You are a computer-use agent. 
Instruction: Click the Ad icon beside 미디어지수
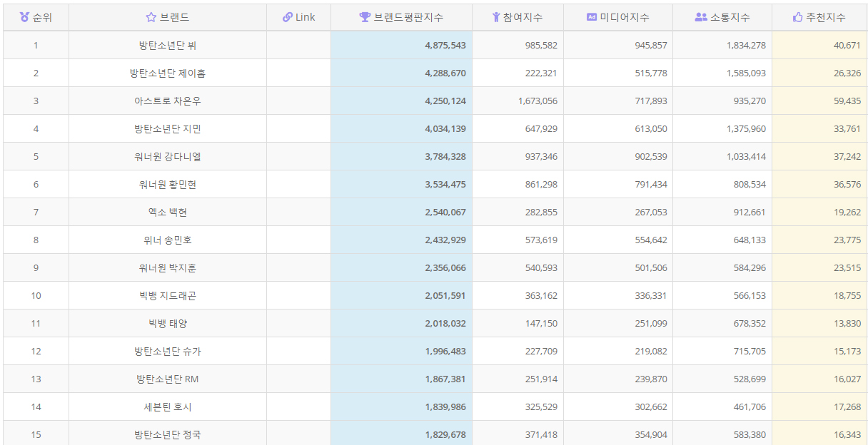point(591,17)
